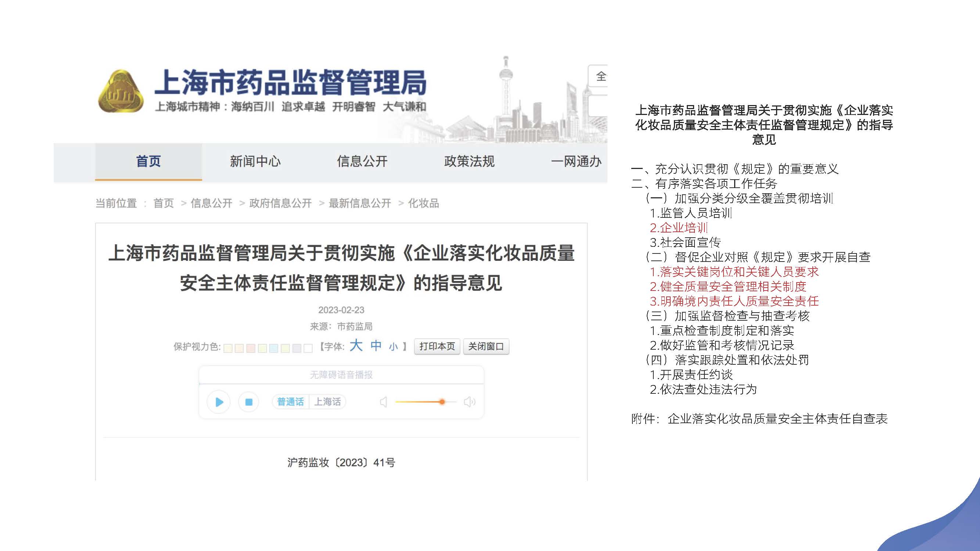Viewport: 980px width, 551px height.
Task: Select 普通话 voice option
Action: pos(291,402)
